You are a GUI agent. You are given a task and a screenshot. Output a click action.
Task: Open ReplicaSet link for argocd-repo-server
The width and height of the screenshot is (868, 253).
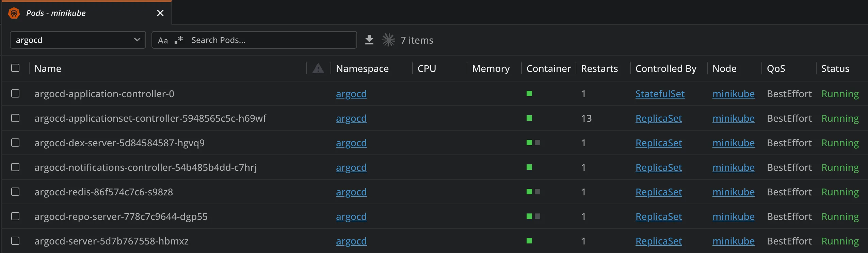pos(659,217)
